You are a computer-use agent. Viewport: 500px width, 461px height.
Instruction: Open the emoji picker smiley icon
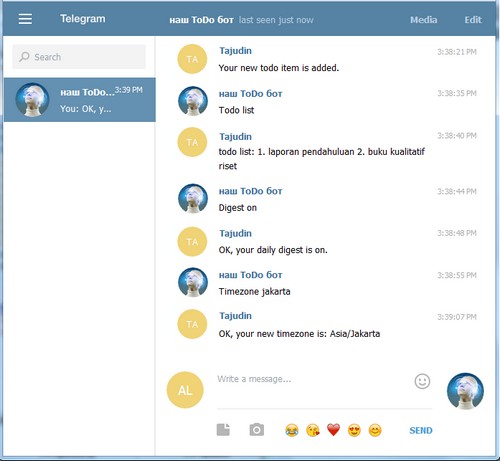click(x=422, y=381)
